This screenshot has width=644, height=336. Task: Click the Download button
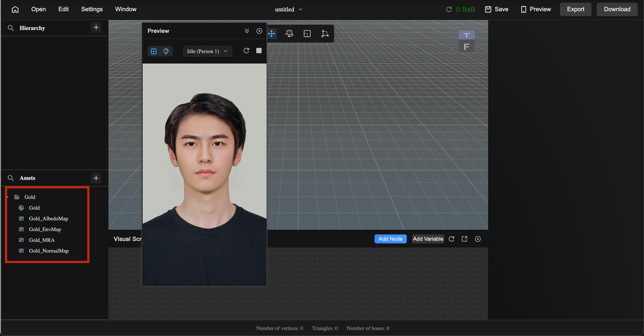(617, 9)
